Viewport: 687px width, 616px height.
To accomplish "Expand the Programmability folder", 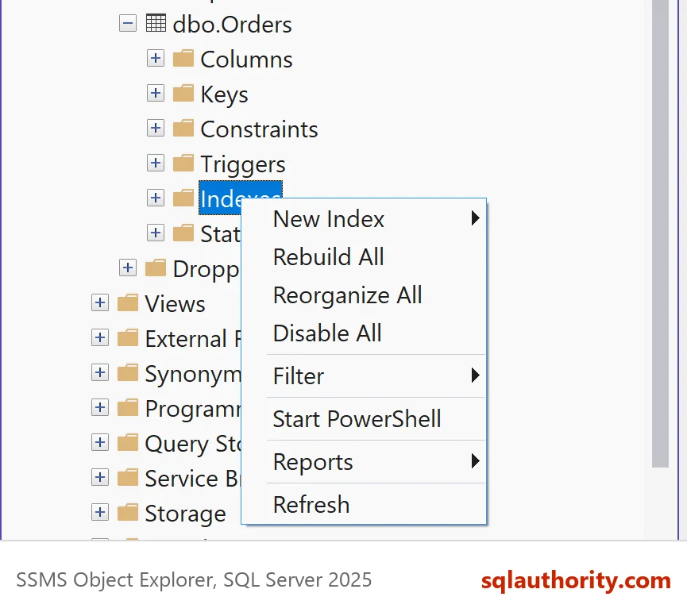I will click(100, 408).
